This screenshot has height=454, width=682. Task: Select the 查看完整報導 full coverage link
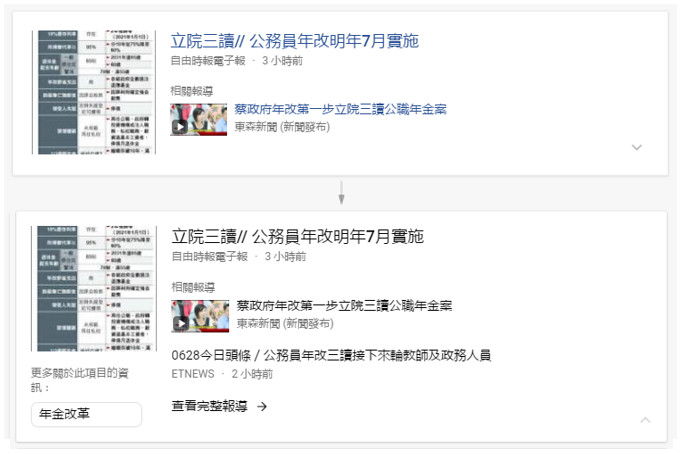209,406
